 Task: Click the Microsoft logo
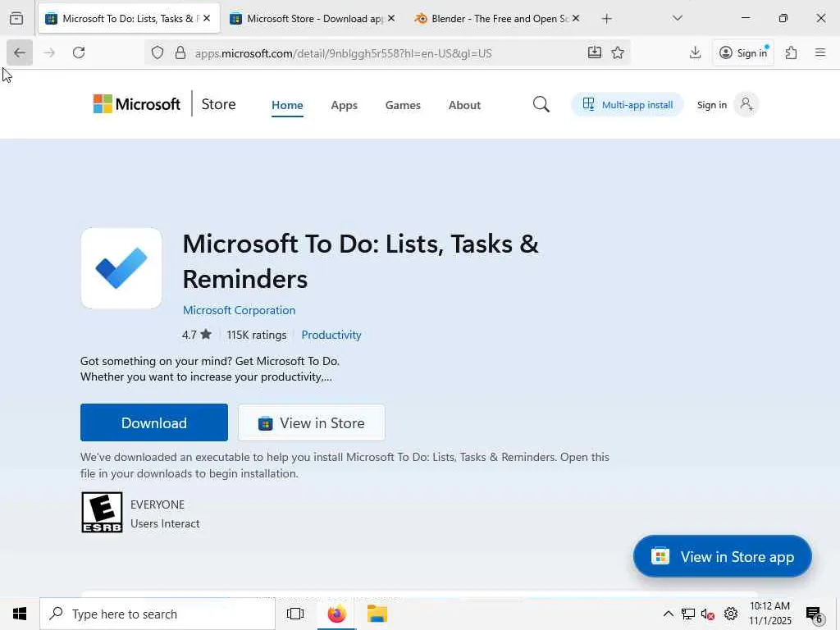click(137, 104)
